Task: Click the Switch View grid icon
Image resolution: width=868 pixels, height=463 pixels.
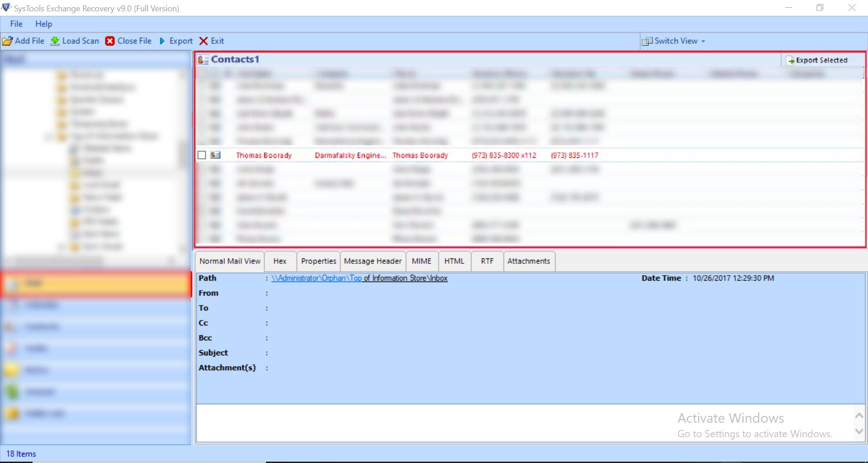Action: point(648,41)
